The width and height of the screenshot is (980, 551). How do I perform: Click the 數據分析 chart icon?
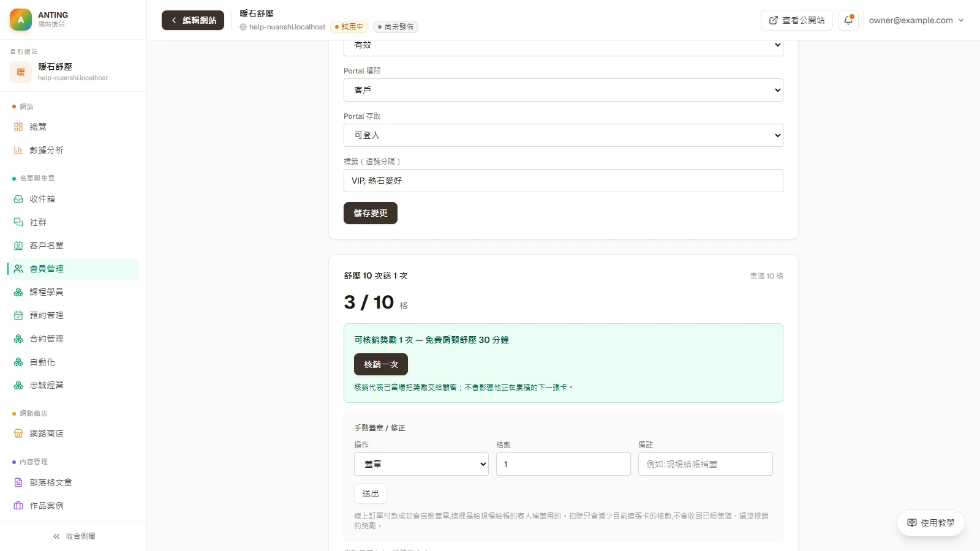(18, 150)
